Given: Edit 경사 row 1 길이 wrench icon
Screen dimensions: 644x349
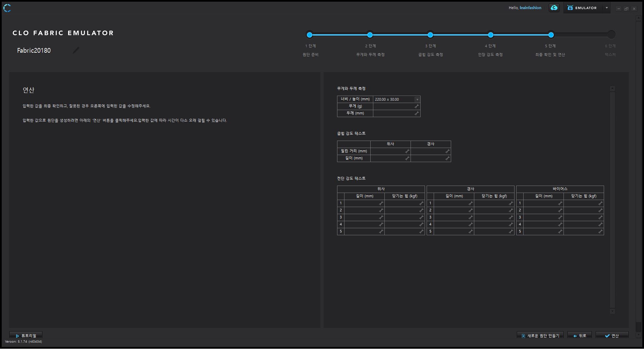Looking at the screenshot, I should pyautogui.click(x=471, y=203).
